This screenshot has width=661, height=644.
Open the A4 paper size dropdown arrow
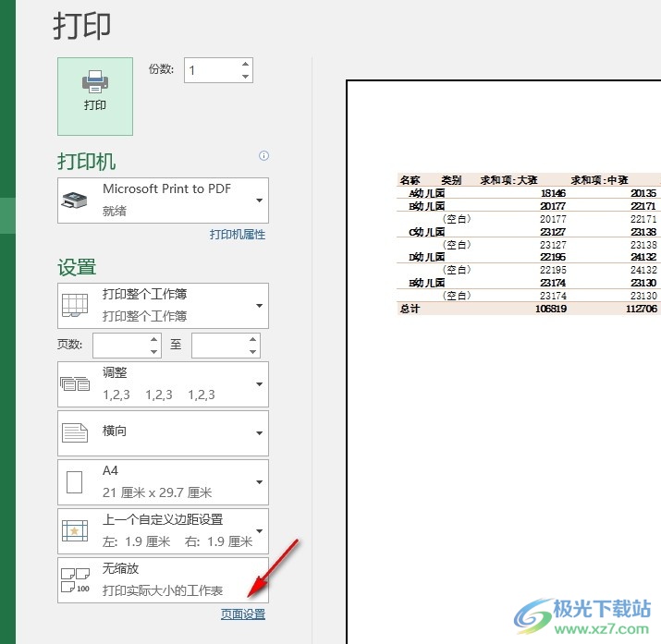click(x=260, y=481)
